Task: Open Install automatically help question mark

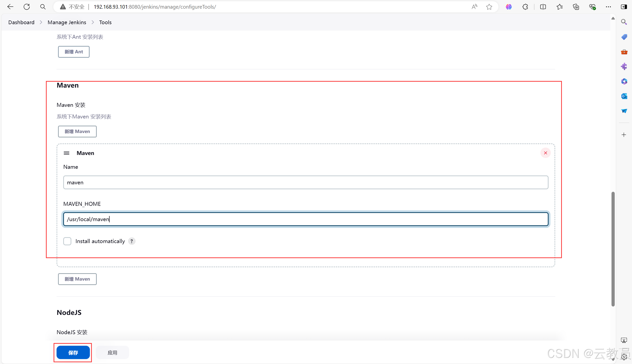Action: click(132, 241)
